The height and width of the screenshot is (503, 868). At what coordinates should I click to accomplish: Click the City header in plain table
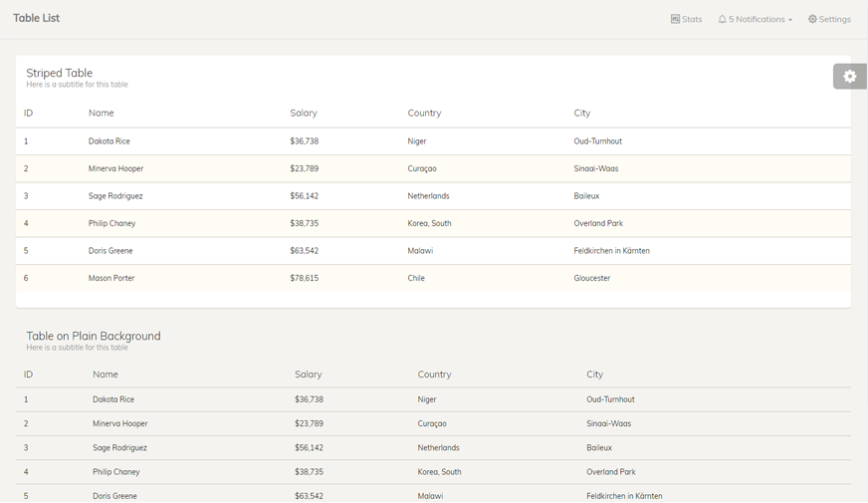coord(594,375)
